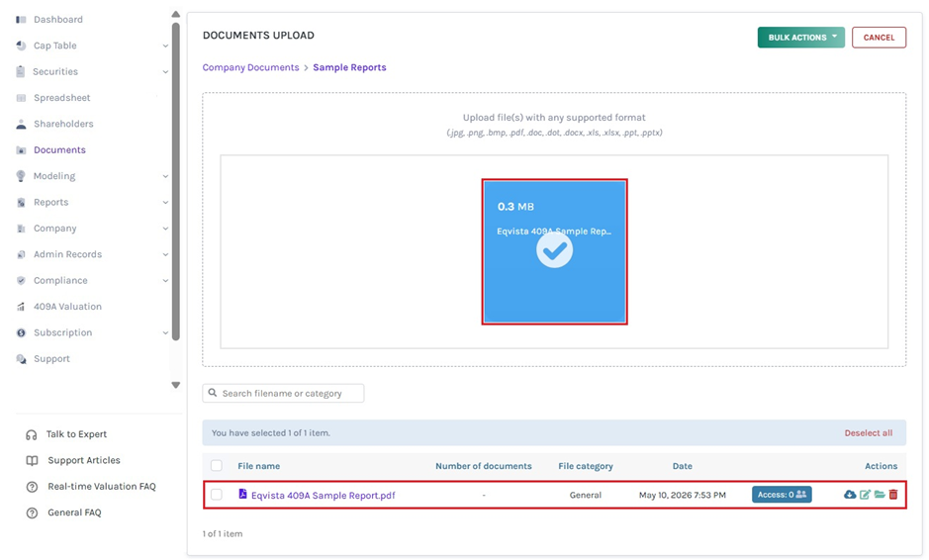Click the File name column header
This screenshot has height=560, width=929.
259,466
